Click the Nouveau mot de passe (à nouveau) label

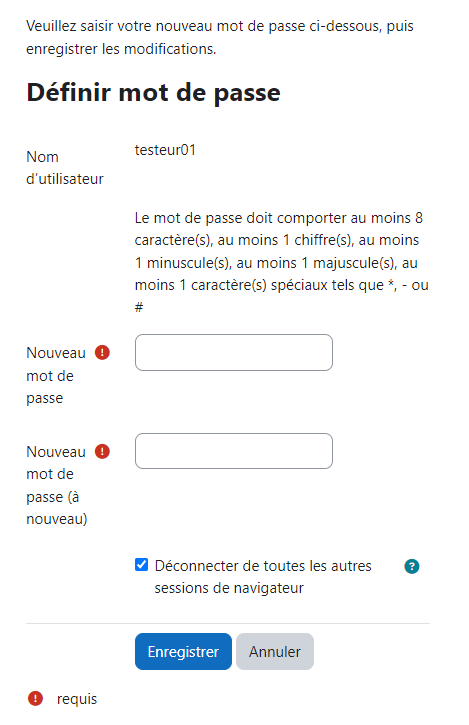click(56, 485)
